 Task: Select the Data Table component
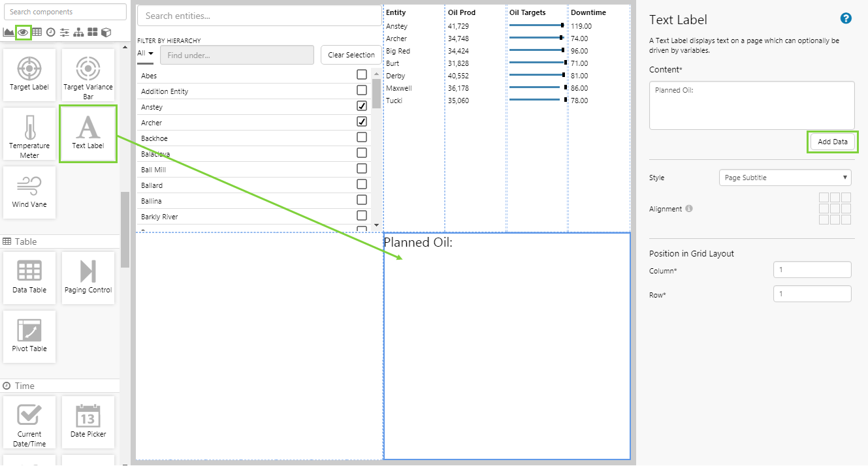point(29,278)
